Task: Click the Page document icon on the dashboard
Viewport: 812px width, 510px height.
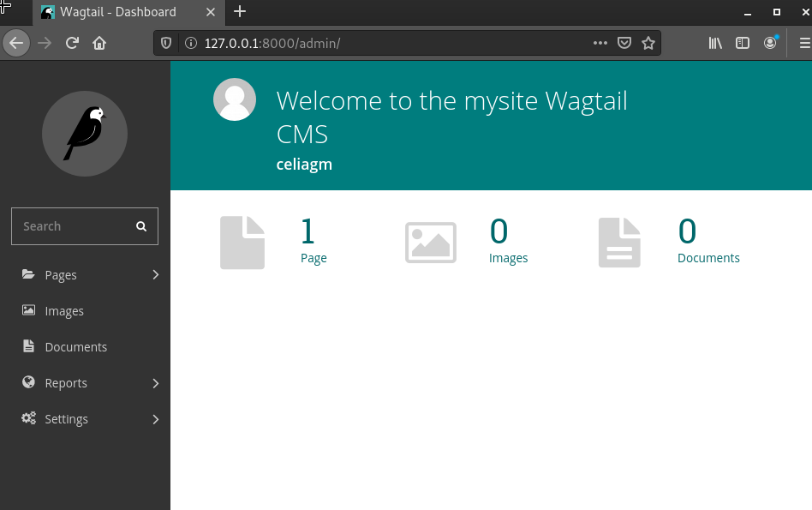Action: pos(242,242)
